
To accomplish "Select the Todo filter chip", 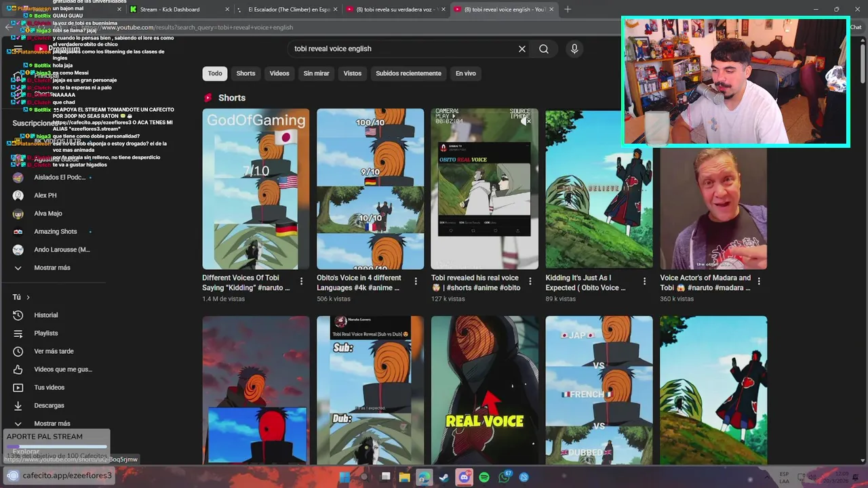I will point(215,73).
